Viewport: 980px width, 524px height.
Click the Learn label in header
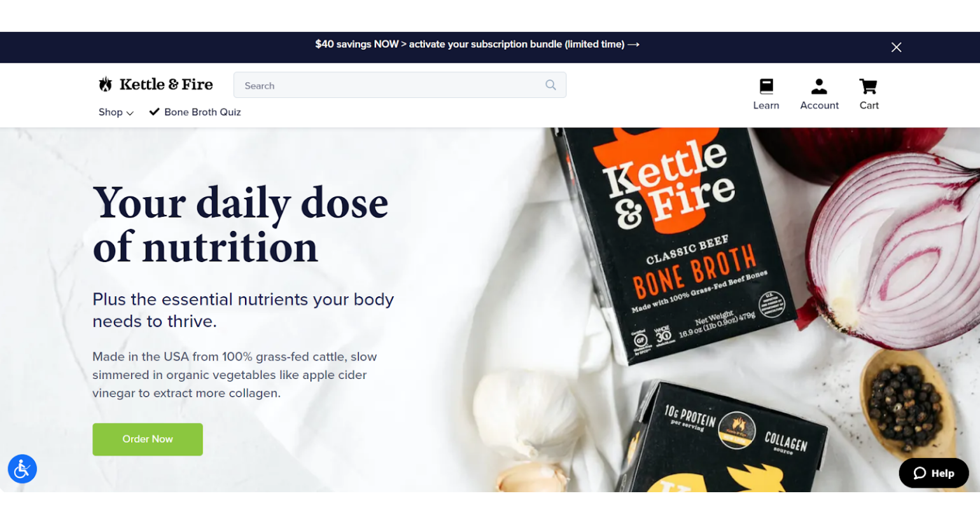(x=766, y=106)
